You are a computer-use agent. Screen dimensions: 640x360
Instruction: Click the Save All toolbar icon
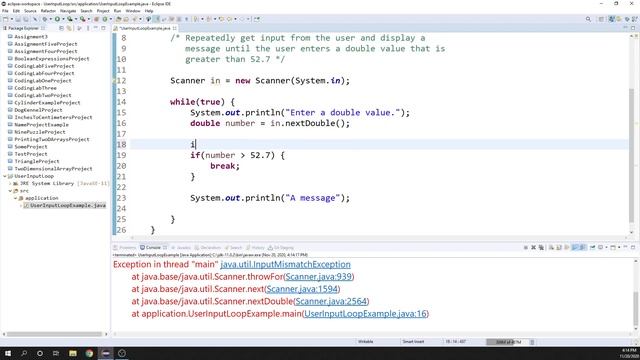[x=26, y=19]
